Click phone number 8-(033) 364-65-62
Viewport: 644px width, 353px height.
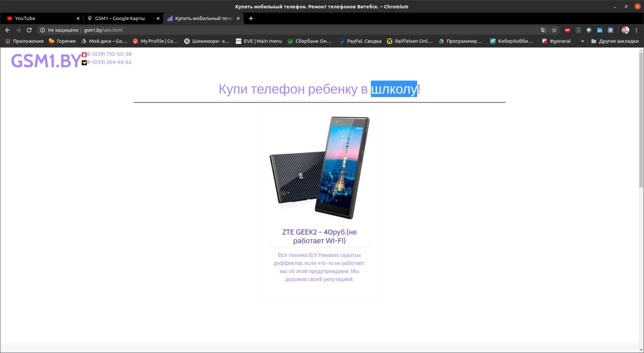pos(109,62)
